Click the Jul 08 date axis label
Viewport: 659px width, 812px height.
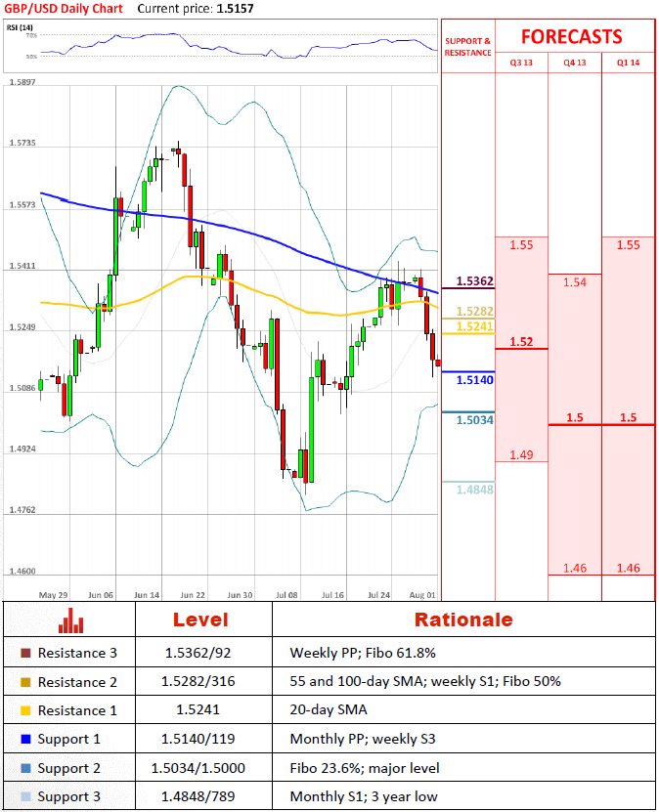pos(286,595)
